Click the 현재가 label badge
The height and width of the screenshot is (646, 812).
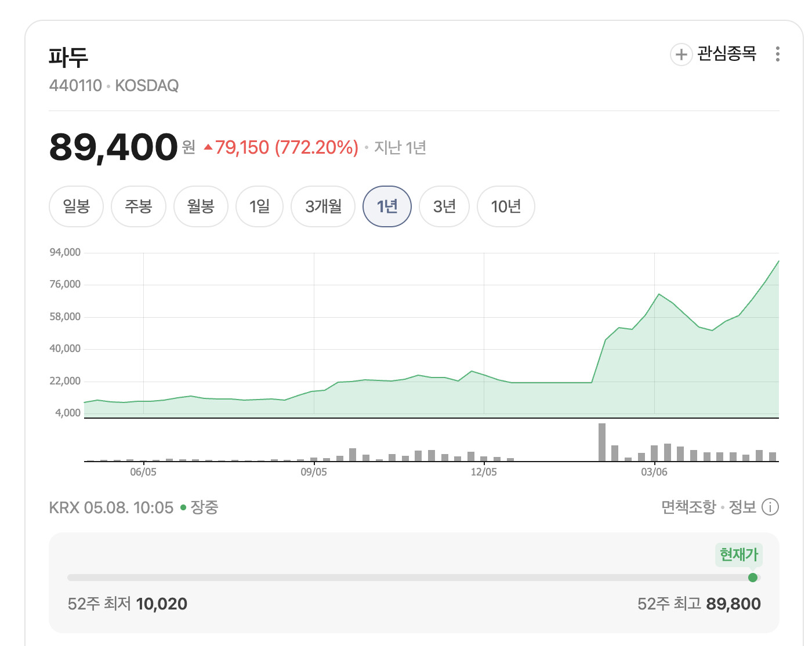point(739,555)
